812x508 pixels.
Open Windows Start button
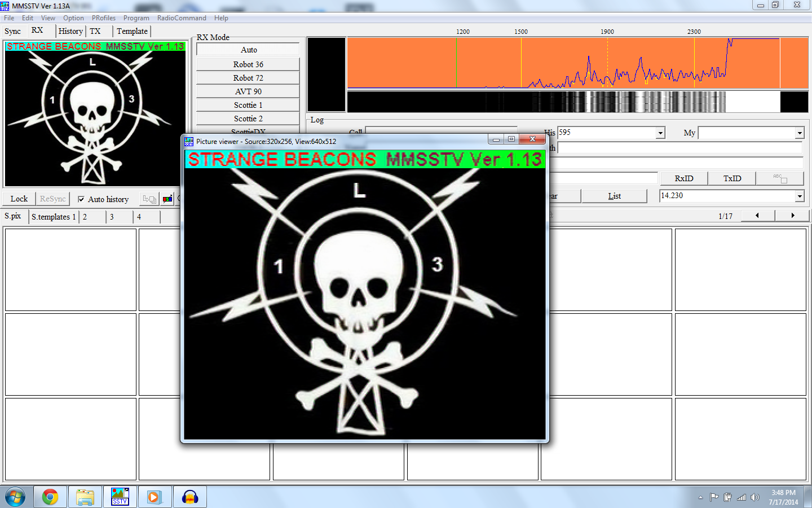point(15,497)
